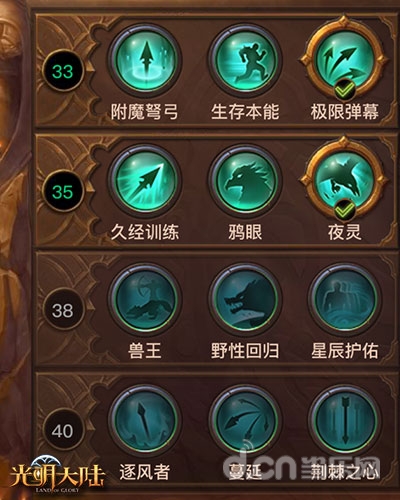Choose the 荆棘之心 arrow talent icon
Image resolution: width=400 pixels, height=500 pixels.
click(345, 421)
